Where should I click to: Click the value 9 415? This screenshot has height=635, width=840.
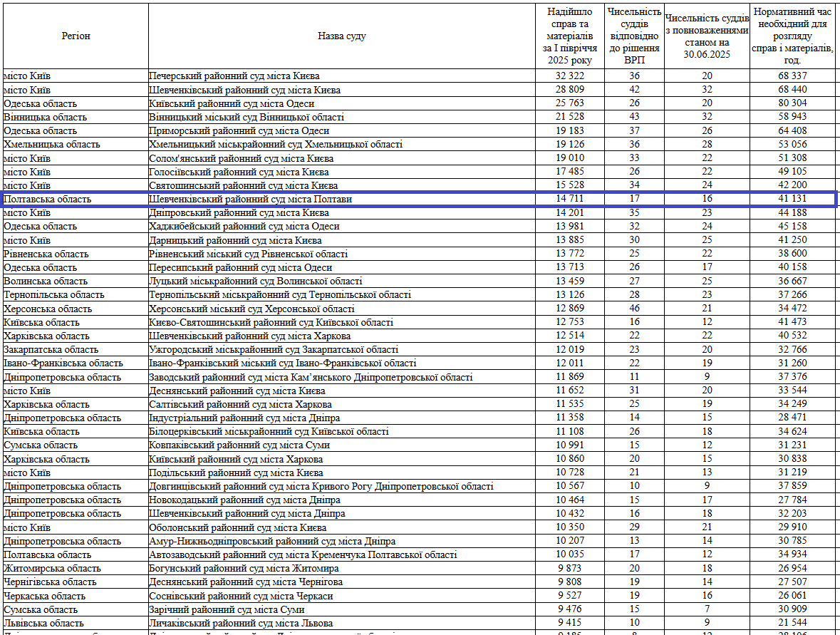point(569,623)
